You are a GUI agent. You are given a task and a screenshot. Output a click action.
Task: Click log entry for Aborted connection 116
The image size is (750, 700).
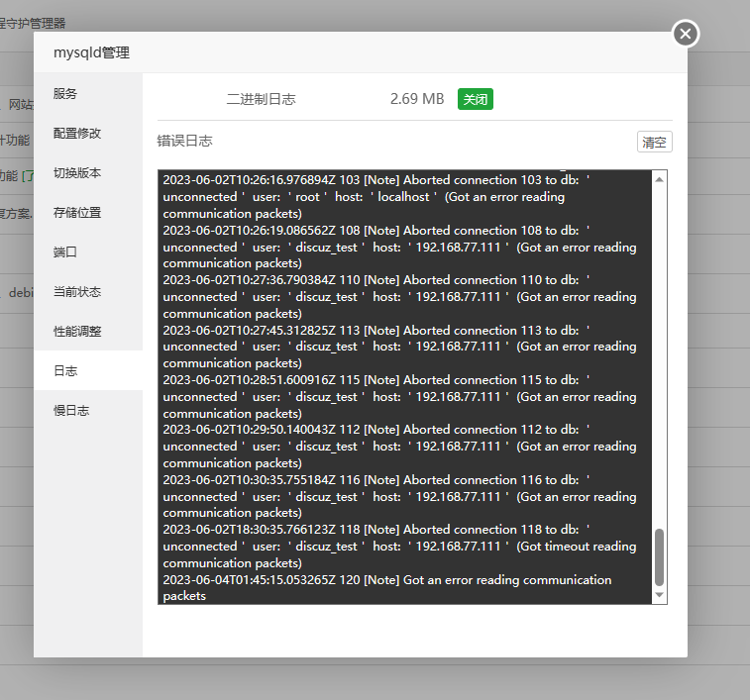400,496
